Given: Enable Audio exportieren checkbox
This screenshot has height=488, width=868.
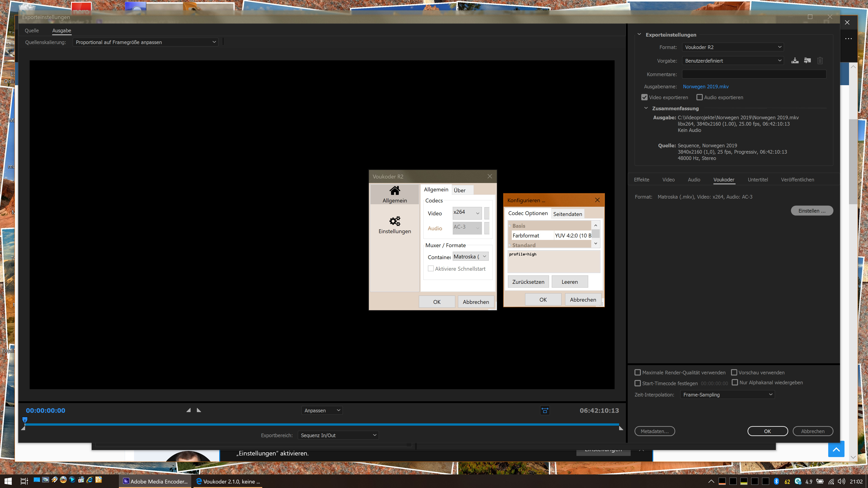Looking at the screenshot, I should click(x=700, y=97).
